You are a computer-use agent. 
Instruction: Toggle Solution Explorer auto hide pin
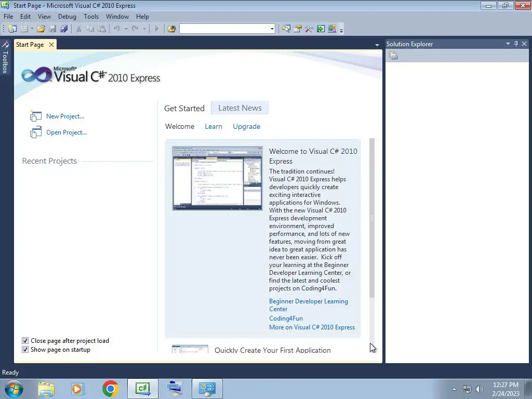pos(516,44)
